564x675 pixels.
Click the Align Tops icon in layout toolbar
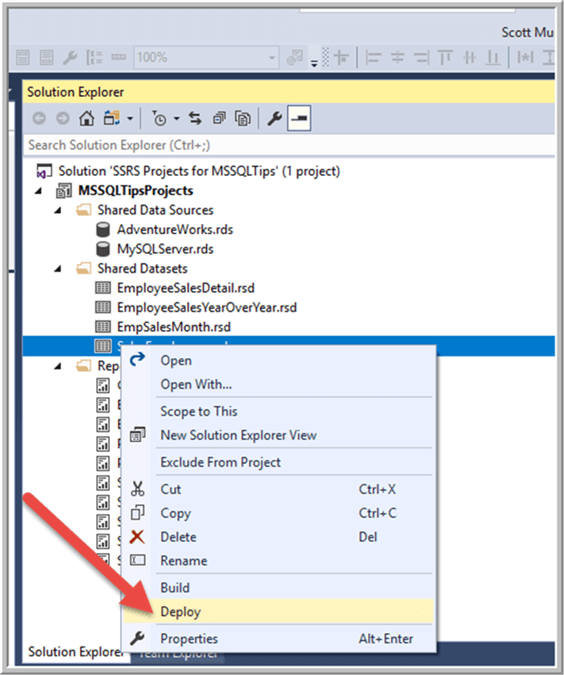click(x=445, y=57)
